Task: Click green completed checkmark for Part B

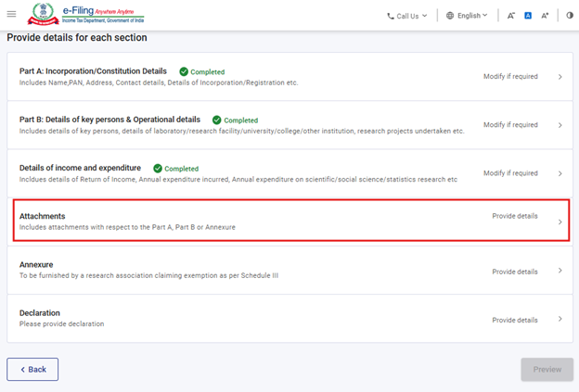Action: click(x=217, y=120)
